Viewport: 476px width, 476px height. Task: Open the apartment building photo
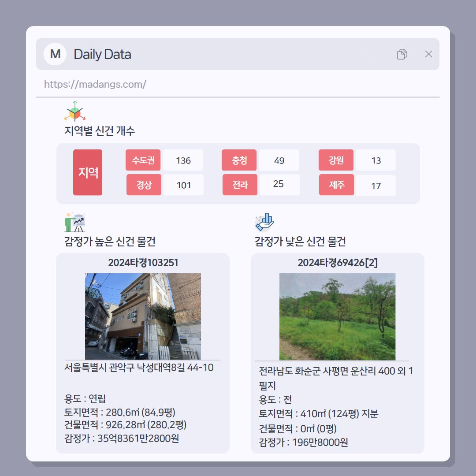pos(143,316)
